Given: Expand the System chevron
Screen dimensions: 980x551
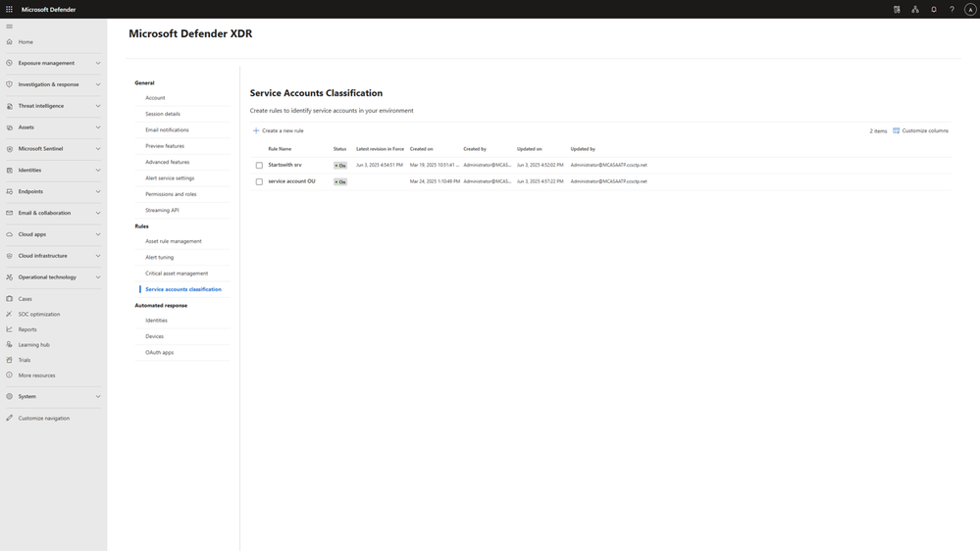Looking at the screenshot, I should (97, 397).
